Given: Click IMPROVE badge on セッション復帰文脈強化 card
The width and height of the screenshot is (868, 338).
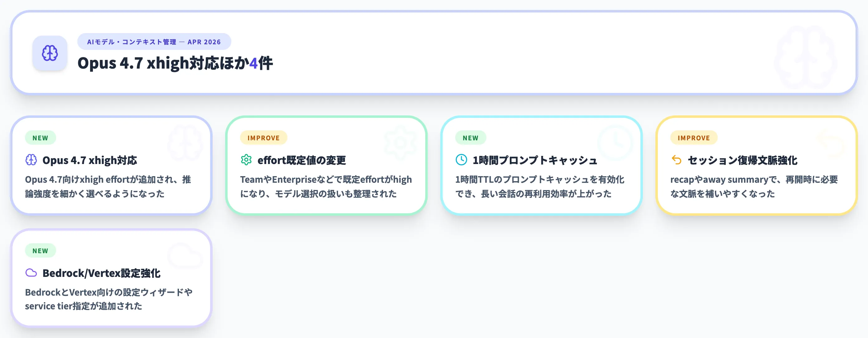Looking at the screenshot, I should [694, 138].
